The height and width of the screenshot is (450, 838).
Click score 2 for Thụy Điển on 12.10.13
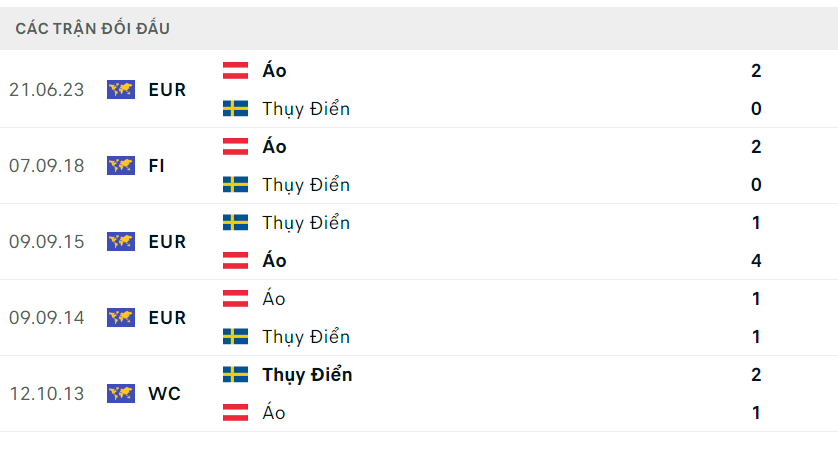pyautogui.click(x=756, y=375)
